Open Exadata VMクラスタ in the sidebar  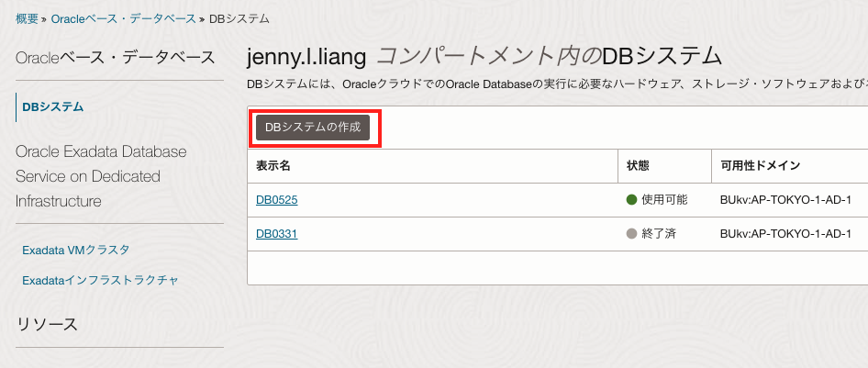click(x=75, y=250)
